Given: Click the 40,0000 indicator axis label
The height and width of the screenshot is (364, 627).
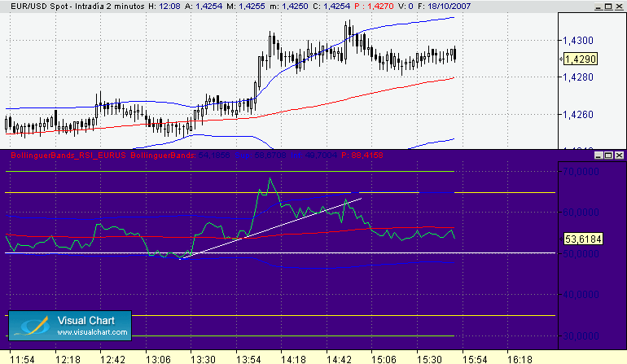Looking at the screenshot, I should tap(581, 295).
